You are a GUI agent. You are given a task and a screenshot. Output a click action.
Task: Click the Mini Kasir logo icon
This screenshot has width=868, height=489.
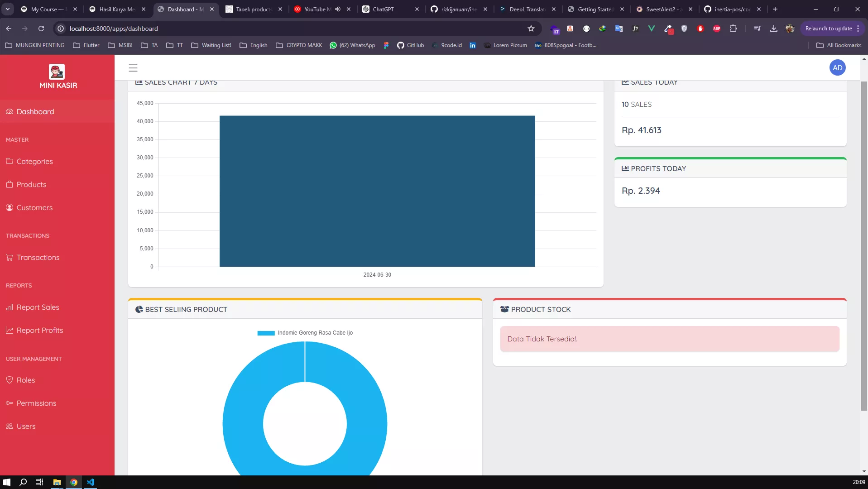[x=57, y=72]
